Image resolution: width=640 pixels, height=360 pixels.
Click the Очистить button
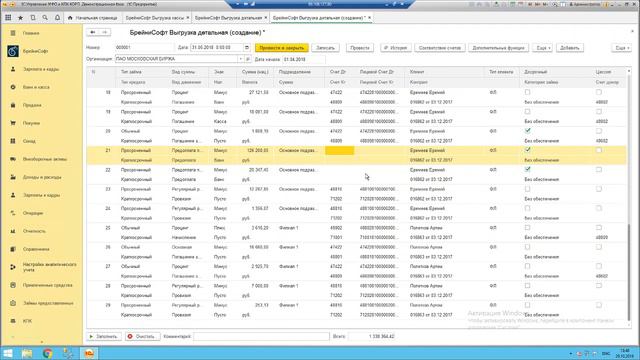(x=142, y=336)
